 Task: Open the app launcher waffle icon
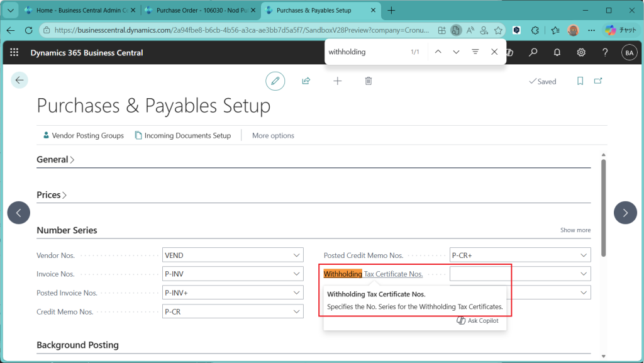[14, 53]
